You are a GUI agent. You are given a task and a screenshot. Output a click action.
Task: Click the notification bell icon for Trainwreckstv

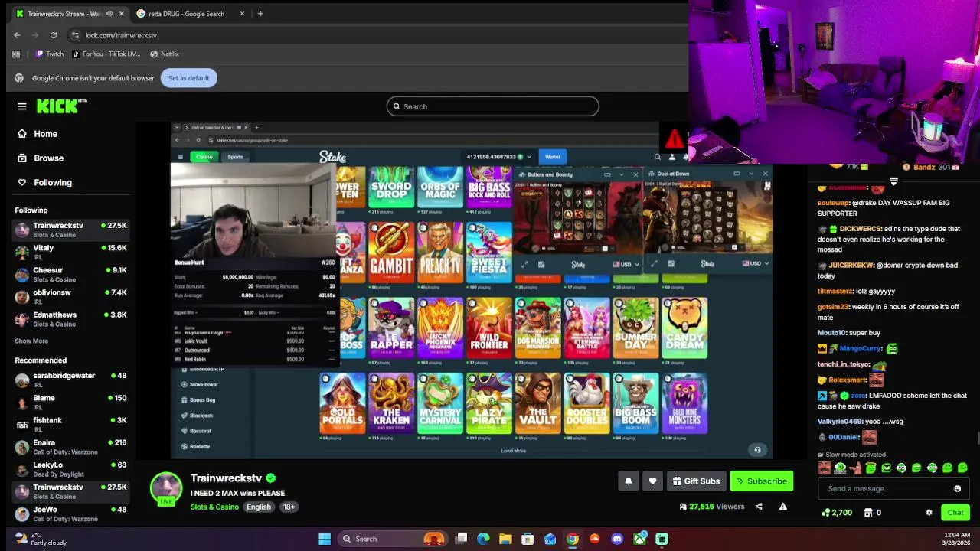pos(629,481)
